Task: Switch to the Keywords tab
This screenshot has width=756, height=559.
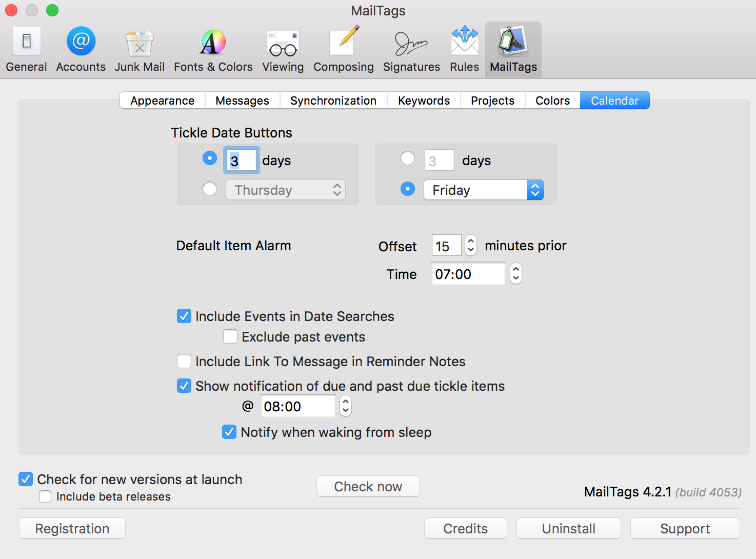Action: point(424,101)
